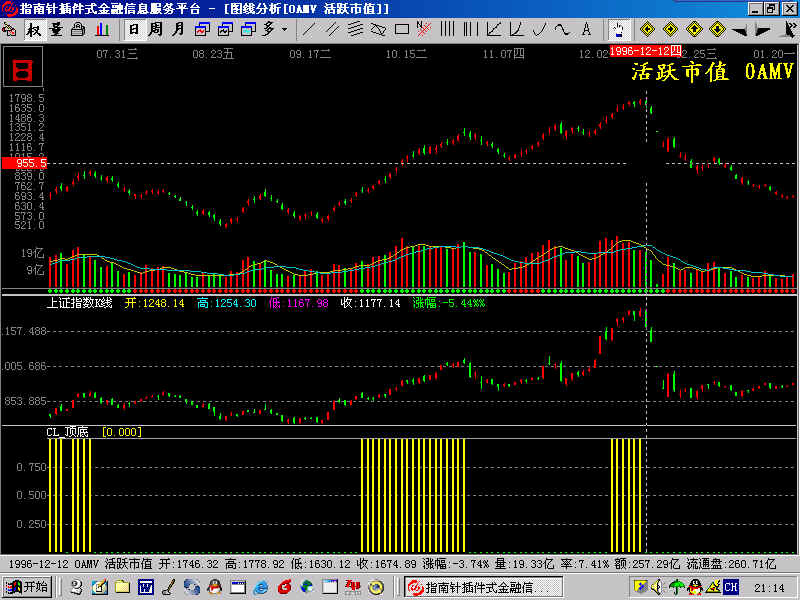Select the second angle line tool
The width and height of the screenshot is (800, 600).
click(517, 30)
